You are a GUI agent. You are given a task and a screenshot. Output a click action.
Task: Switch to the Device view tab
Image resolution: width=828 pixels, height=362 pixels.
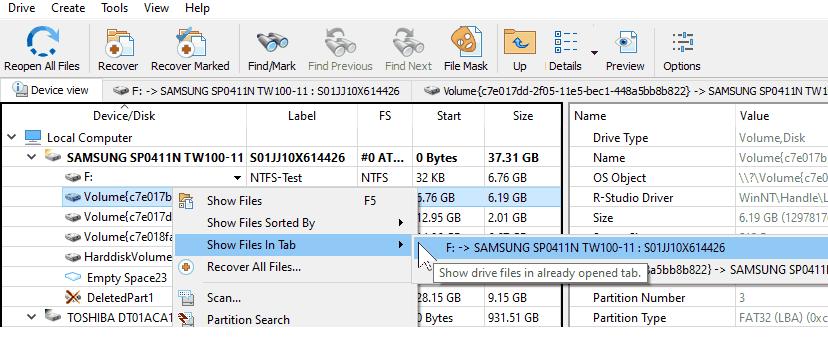pos(51,90)
